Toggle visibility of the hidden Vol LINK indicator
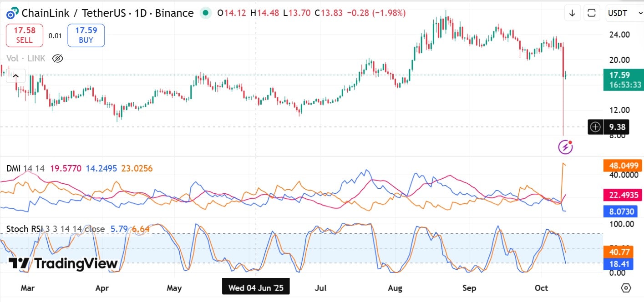This screenshot has height=302, width=644. coord(57,58)
